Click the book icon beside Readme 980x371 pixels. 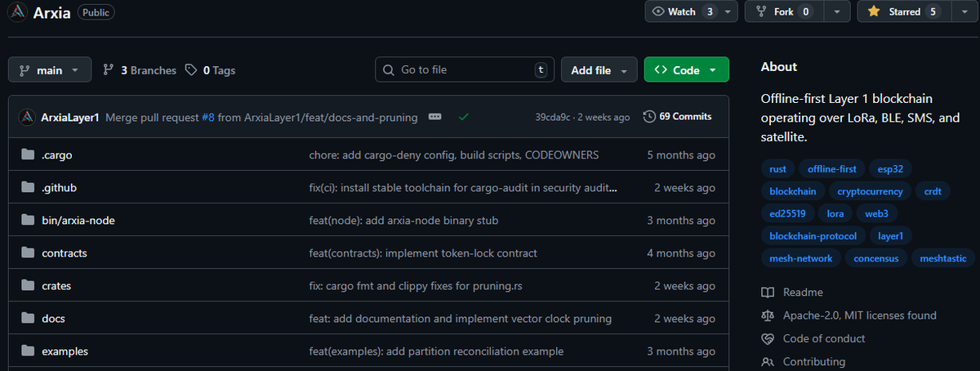point(767,293)
